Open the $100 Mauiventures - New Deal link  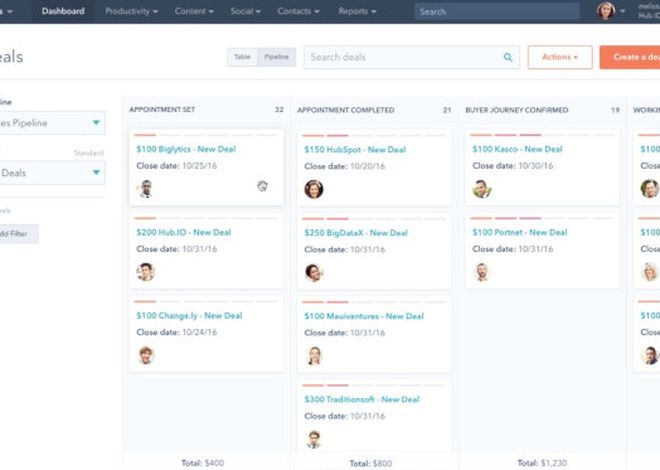coord(364,316)
